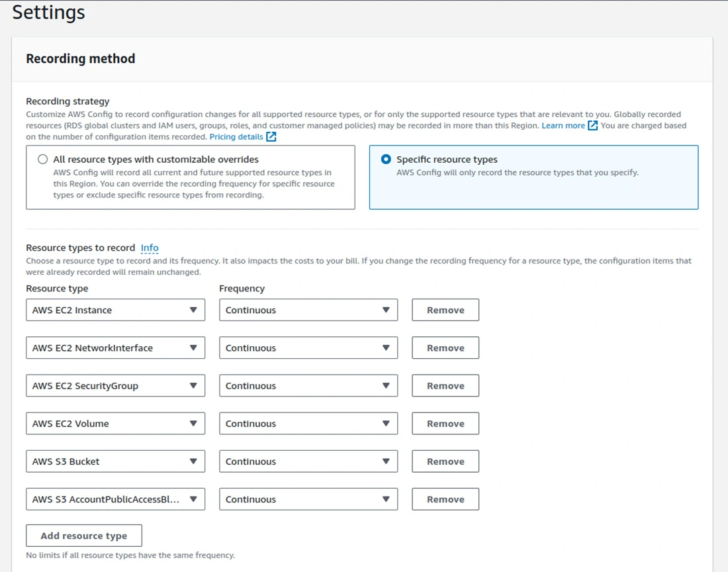Remove the AWS EC2 NetworkInterface row
728x572 pixels.
445,348
